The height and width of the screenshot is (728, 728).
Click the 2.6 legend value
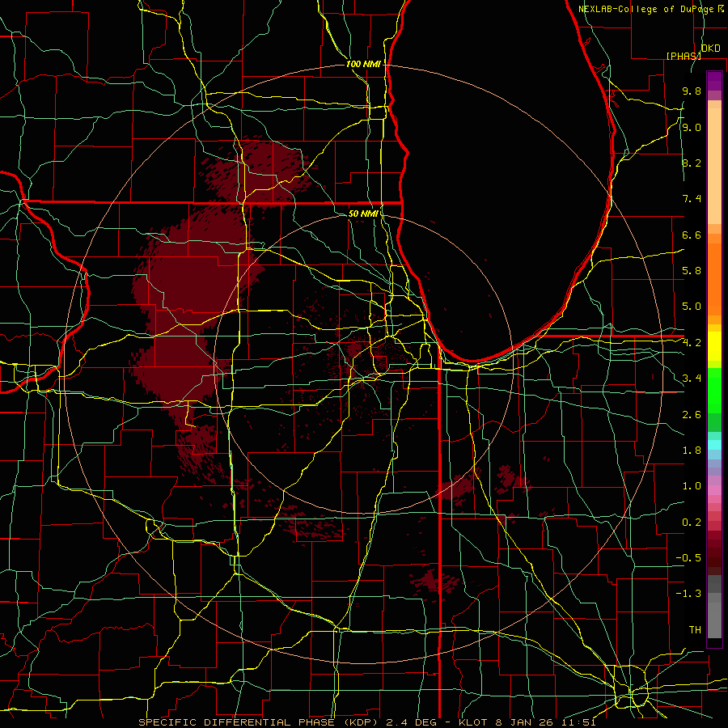coord(692,415)
